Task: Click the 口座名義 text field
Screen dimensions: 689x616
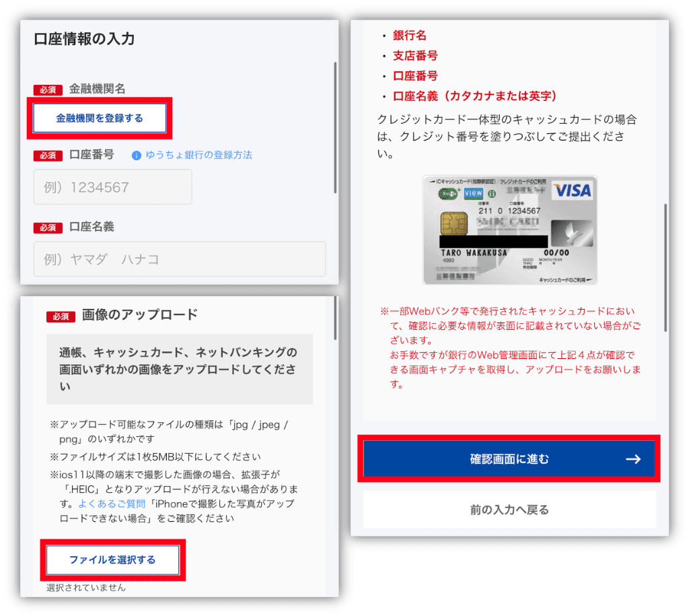Action: pyautogui.click(x=179, y=259)
